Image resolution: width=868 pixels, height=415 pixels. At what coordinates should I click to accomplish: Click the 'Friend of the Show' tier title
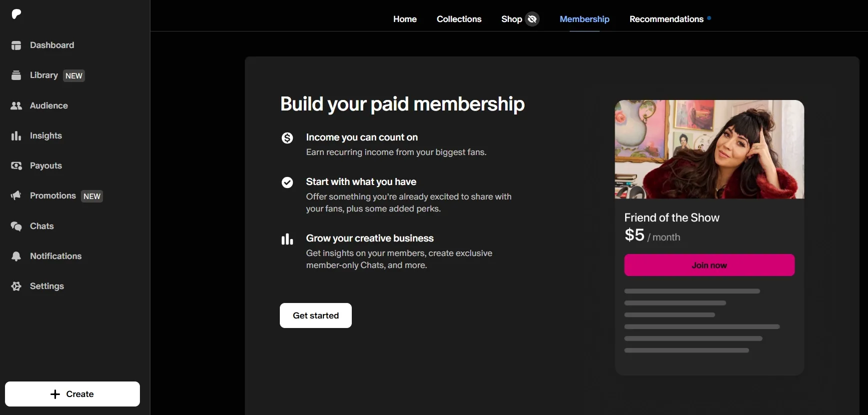tap(672, 217)
